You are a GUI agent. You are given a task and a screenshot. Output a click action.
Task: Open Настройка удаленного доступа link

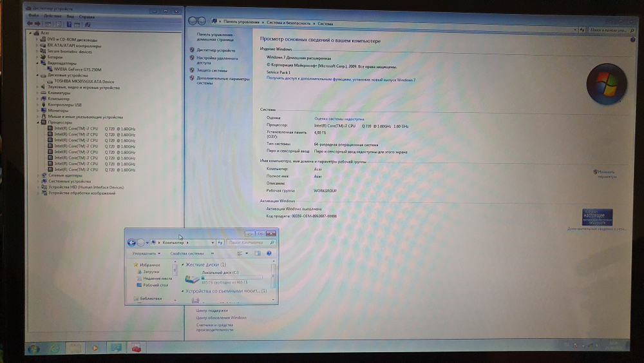[x=217, y=61]
